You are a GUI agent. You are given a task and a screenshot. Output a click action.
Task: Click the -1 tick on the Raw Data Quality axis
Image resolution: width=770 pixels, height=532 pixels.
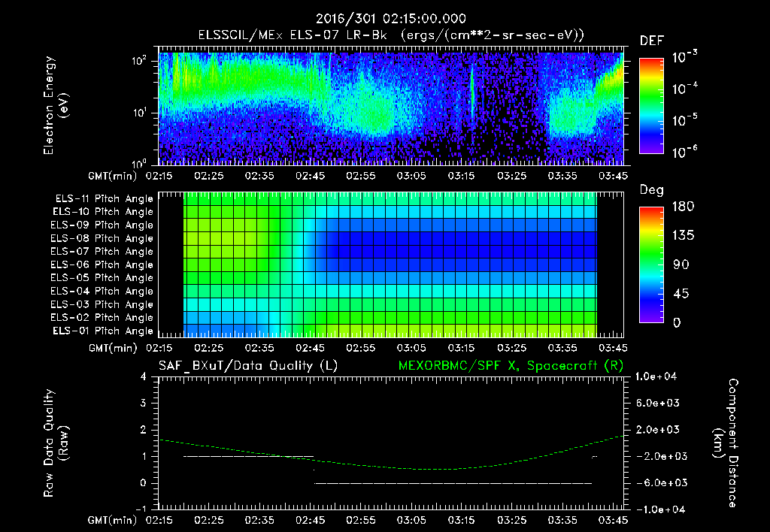(x=141, y=509)
